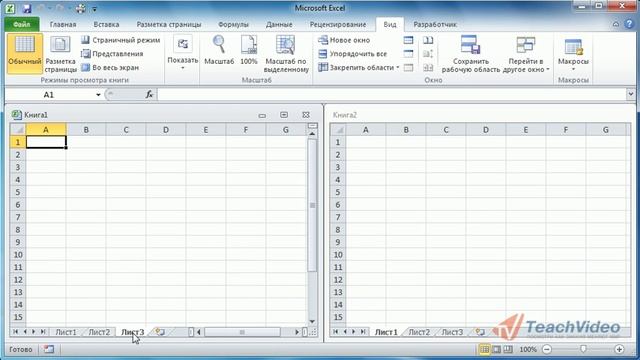
Task: Click the select-all corner in Книга1
Action: 18,130
